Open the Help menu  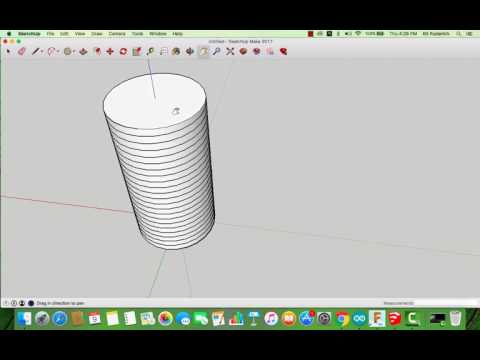(177, 34)
